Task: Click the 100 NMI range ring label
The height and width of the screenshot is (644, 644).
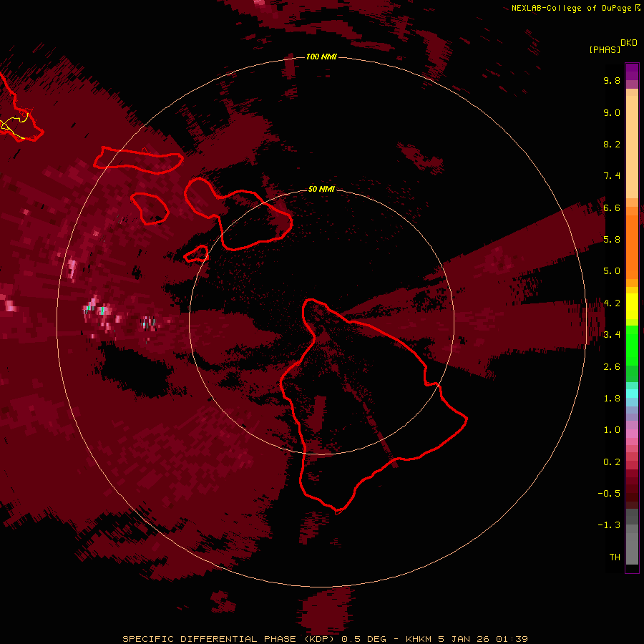Action: [321, 57]
